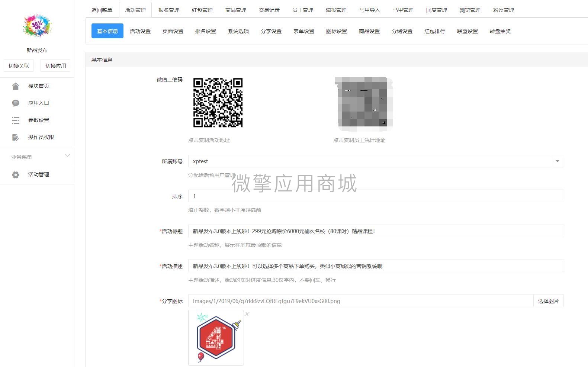588x367 pixels.
Task: Remove the share icon image with X
Action: (247, 314)
